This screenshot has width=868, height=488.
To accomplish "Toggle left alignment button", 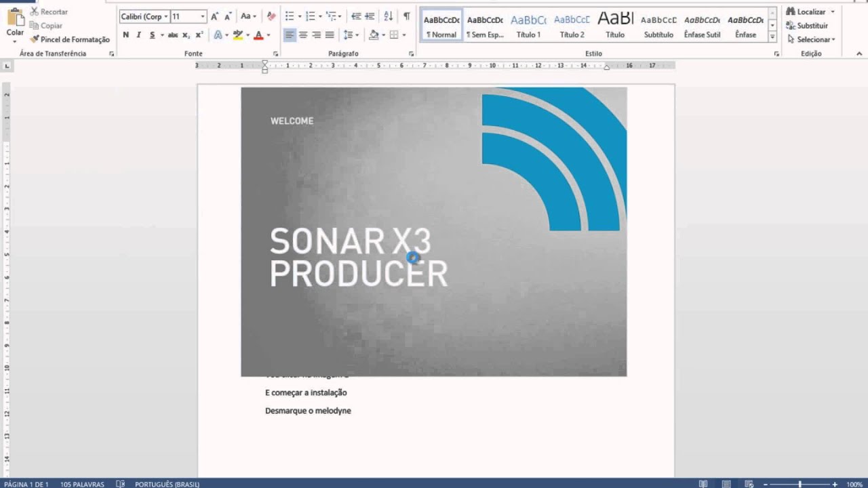I will [x=290, y=35].
